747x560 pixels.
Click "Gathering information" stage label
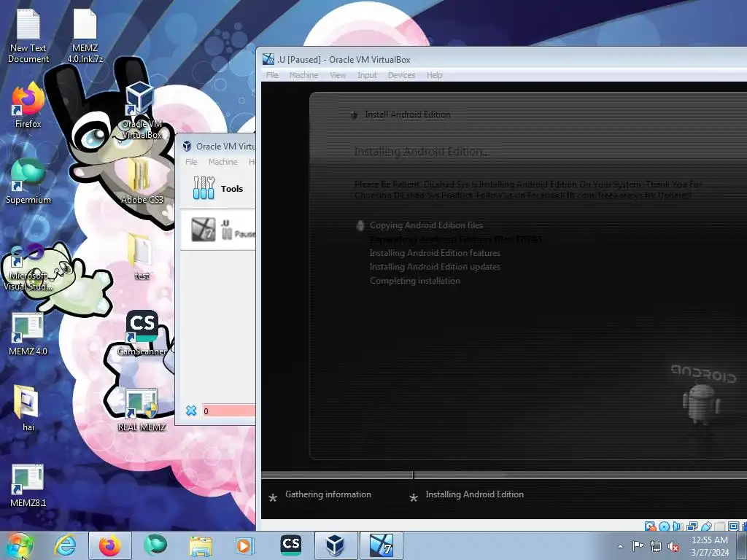(328, 494)
